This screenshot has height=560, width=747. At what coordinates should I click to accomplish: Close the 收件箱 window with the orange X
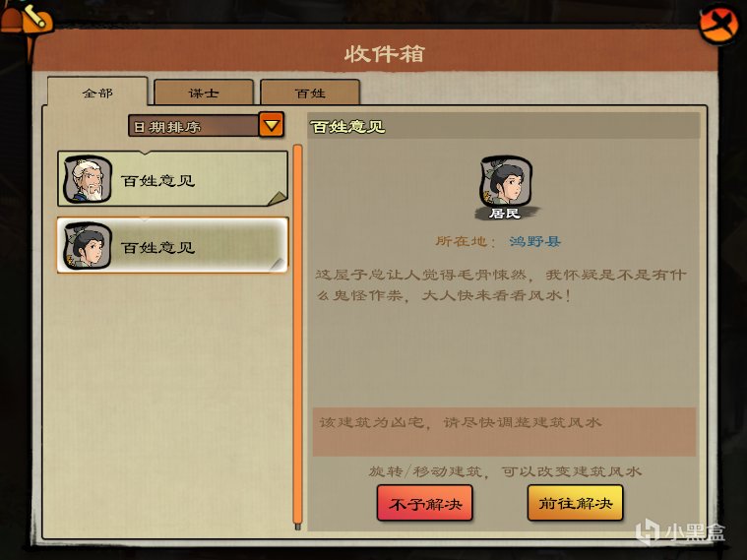coord(718,25)
